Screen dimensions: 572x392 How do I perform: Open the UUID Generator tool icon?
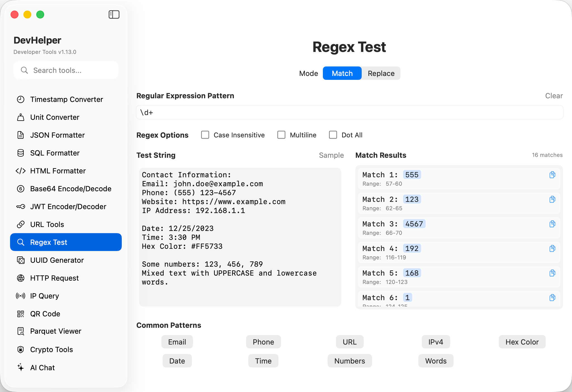click(x=21, y=260)
